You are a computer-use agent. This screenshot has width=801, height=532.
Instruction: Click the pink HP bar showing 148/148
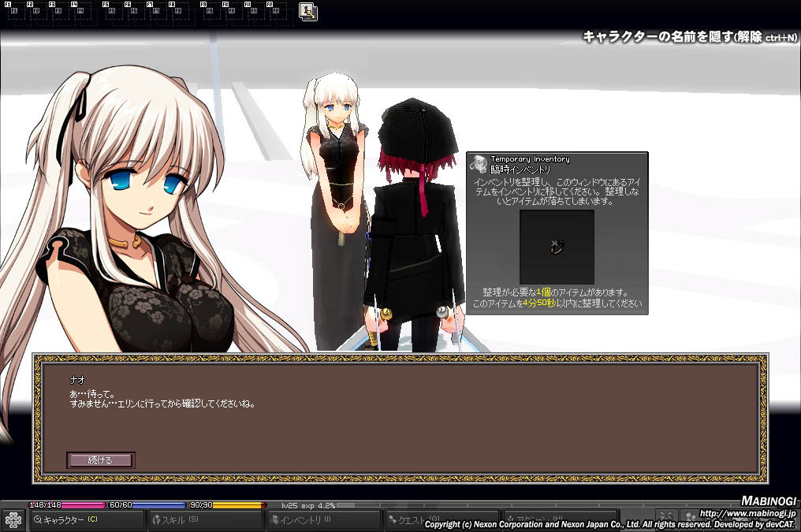pos(68,505)
